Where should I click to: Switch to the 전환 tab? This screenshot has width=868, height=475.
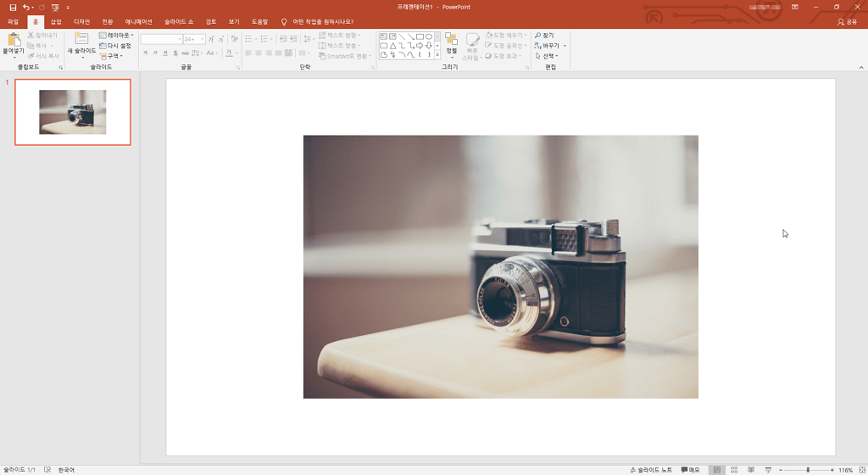108,21
